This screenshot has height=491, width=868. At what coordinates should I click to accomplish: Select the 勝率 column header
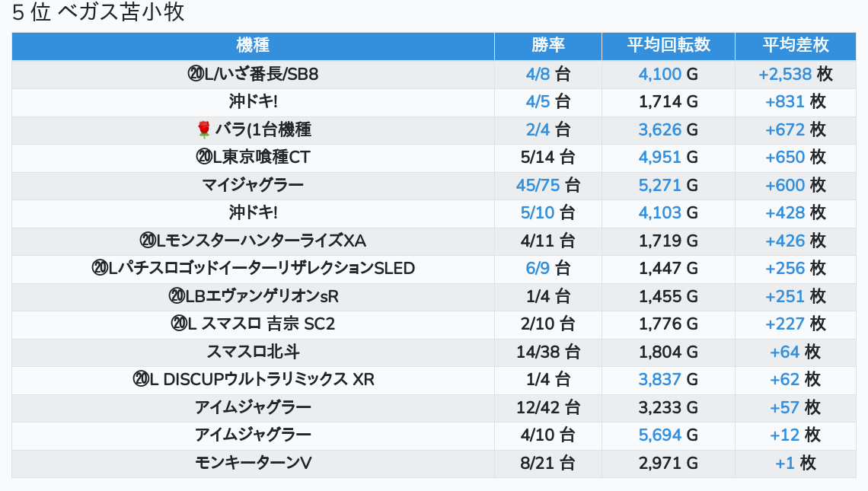[548, 46]
